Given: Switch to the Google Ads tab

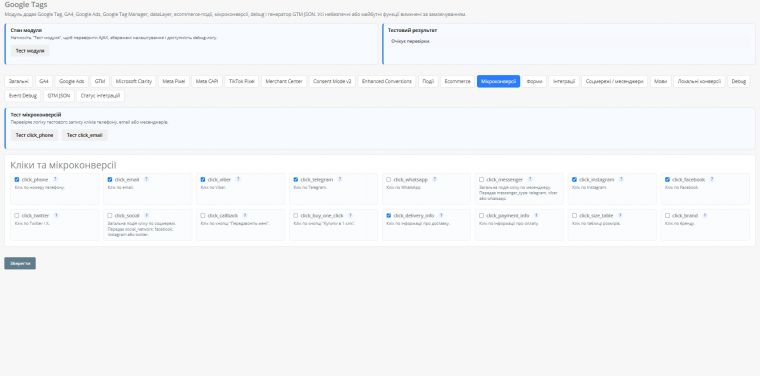Looking at the screenshot, I should (72, 81).
